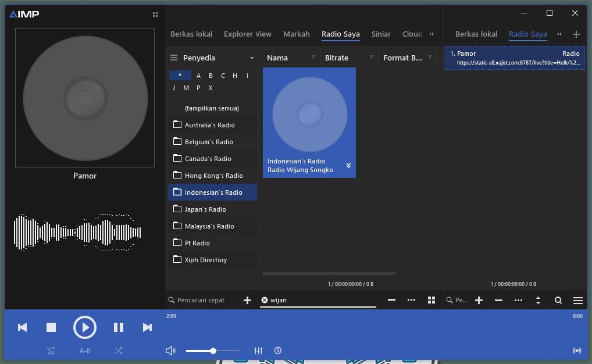Open Malaysia's Radio folder
Viewport: 592px width, 364px height.
(x=213, y=226)
